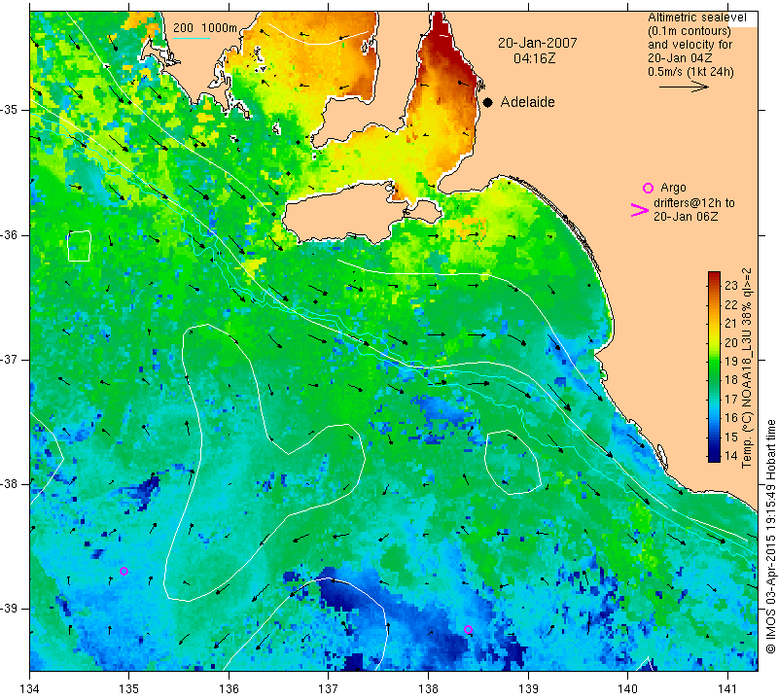Click the colorbar value 21
The height and width of the screenshot is (700, 778).
731,324
